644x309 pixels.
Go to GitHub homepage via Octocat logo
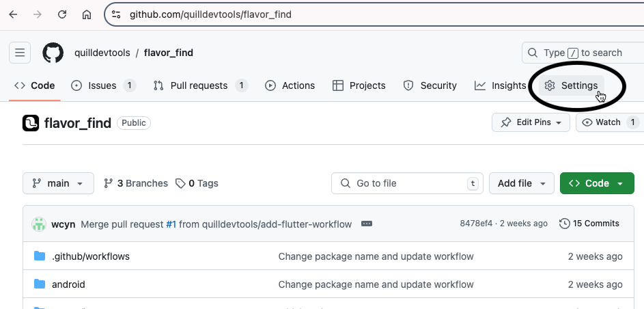[x=53, y=53]
